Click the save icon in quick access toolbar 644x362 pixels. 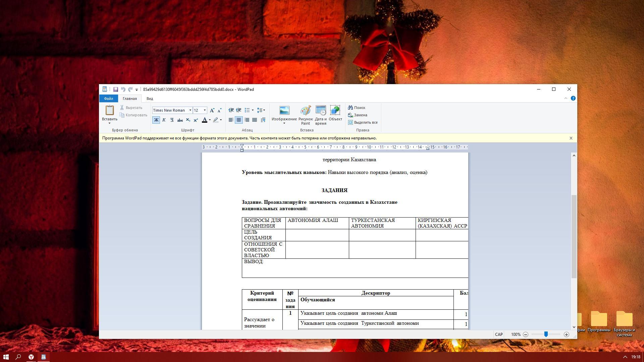(x=115, y=89)
